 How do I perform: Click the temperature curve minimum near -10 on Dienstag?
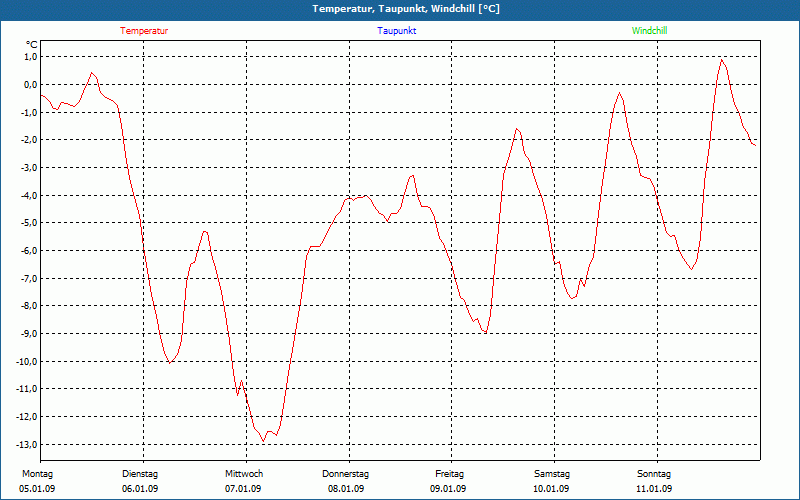pos(169,363)
